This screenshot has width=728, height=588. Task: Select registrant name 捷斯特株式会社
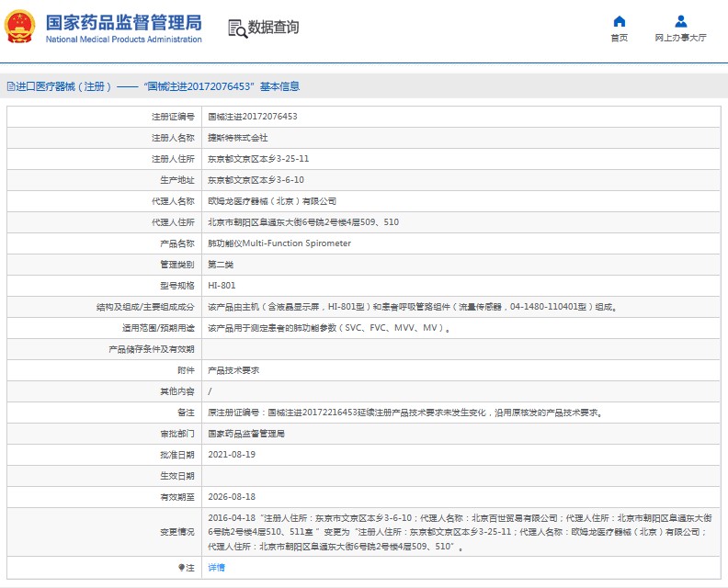click(x=237, y=138)
